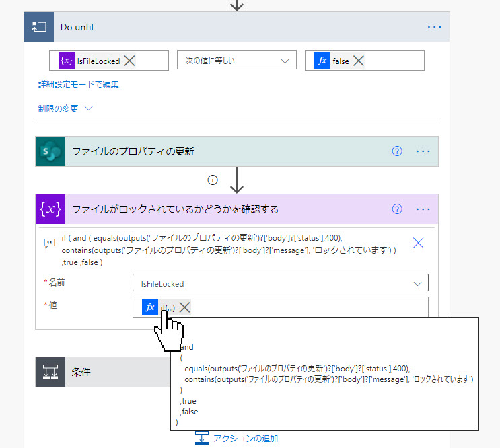Open Do until ellipsis menu

434,27
